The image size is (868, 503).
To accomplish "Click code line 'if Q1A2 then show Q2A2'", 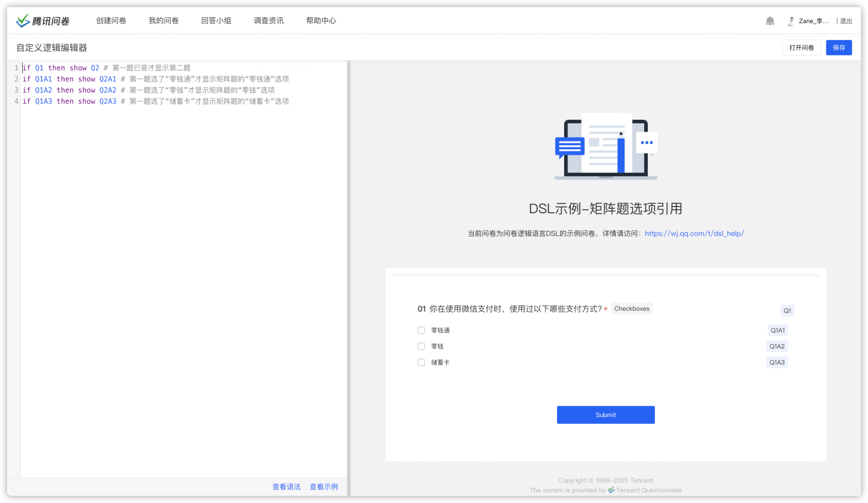I will coord(69,90).
